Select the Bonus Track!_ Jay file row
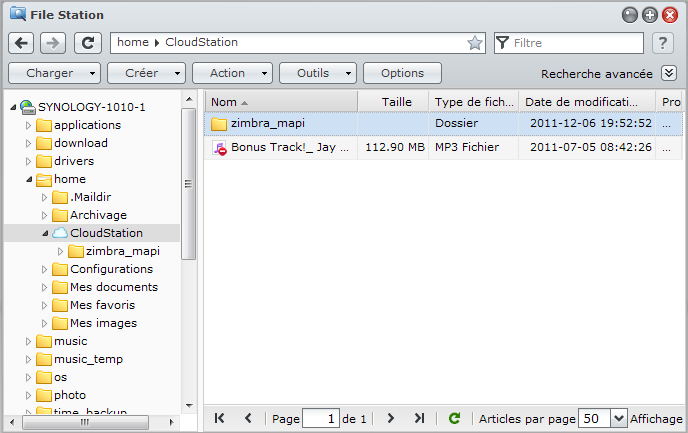 [x=443, y=147]
